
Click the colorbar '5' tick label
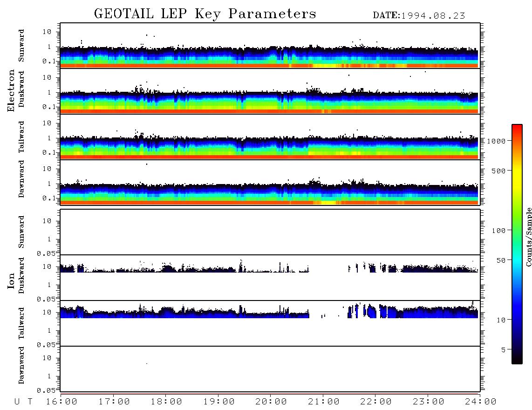[x=504, y=350]
